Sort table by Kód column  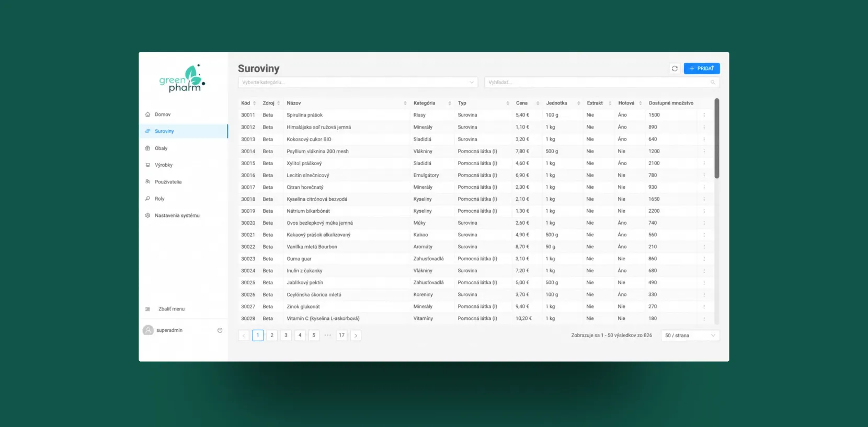pyautogui.click(x=248, y=103)
